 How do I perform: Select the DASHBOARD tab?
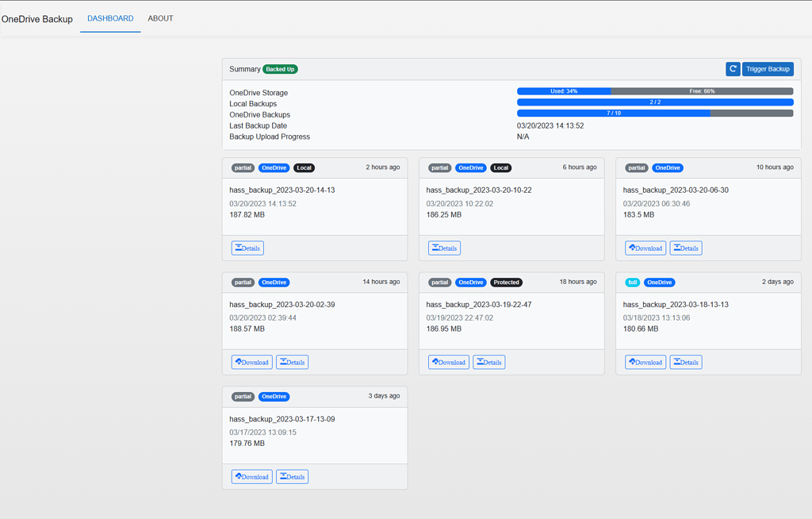click(x=110, y=18)
